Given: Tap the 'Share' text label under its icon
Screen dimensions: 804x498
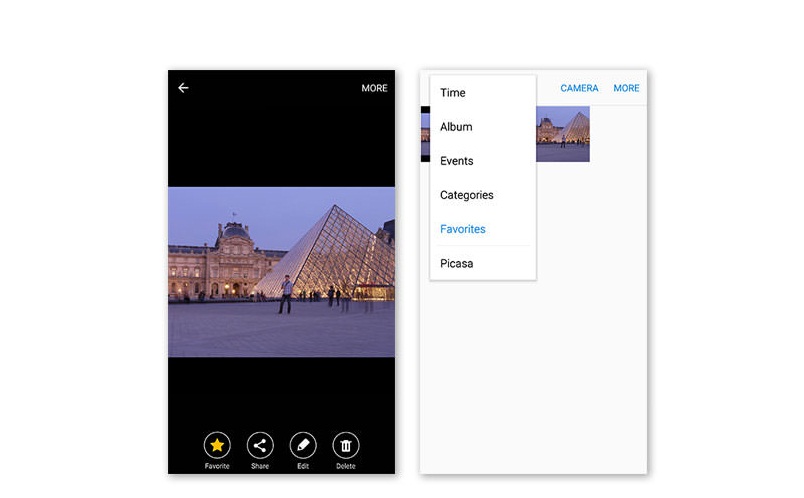Looking at the screenshot, I should 260,467.
